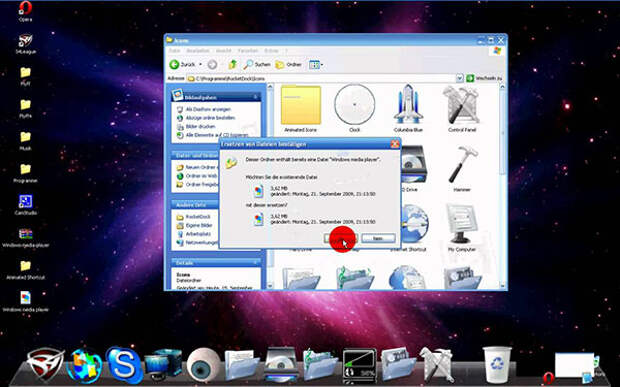This screenshot has height=387, width=620.
Task: Click Neuen Ordner erstellen task link
Action: (201, 167)
